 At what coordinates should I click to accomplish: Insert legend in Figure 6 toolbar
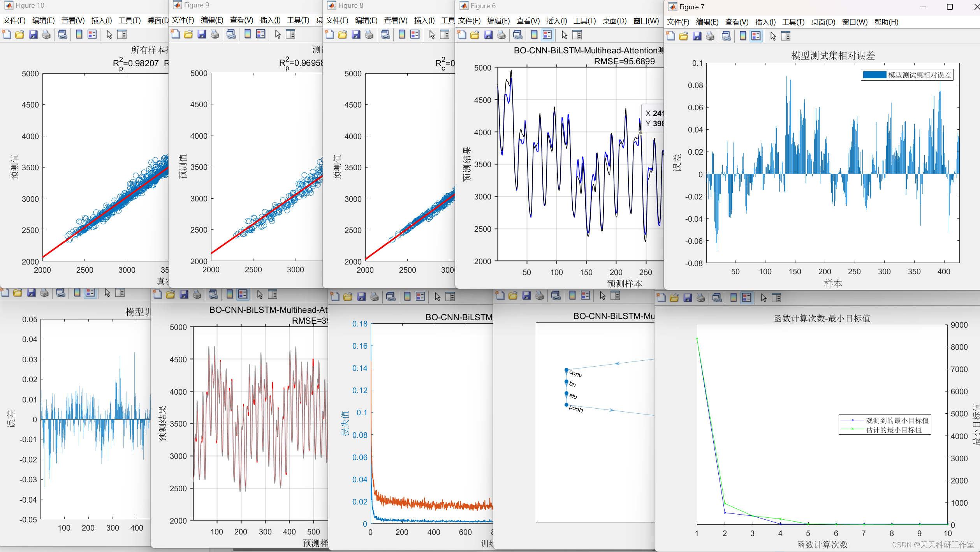coord(547,35)
